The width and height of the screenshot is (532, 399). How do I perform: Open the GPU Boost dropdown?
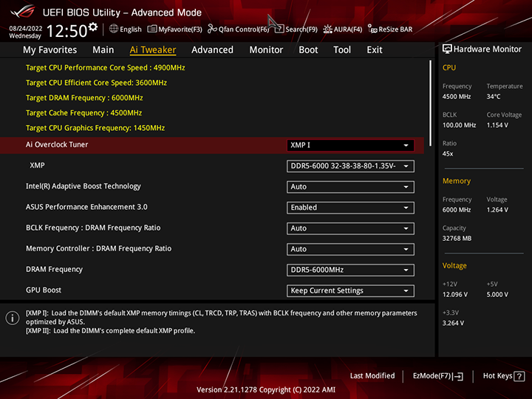[350, 290]
